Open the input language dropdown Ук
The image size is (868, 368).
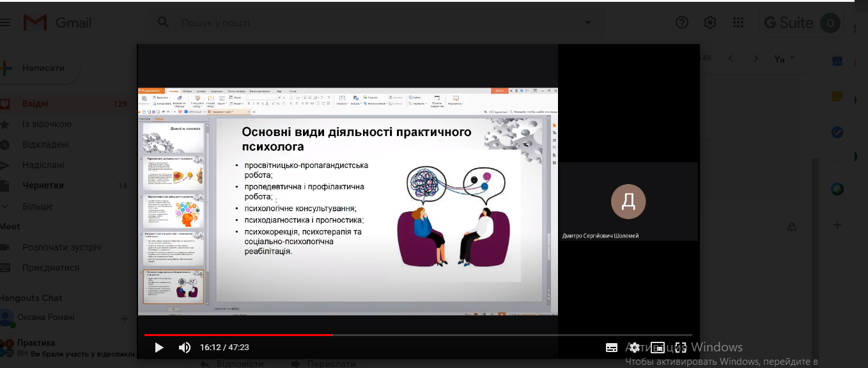coord(784,59)
